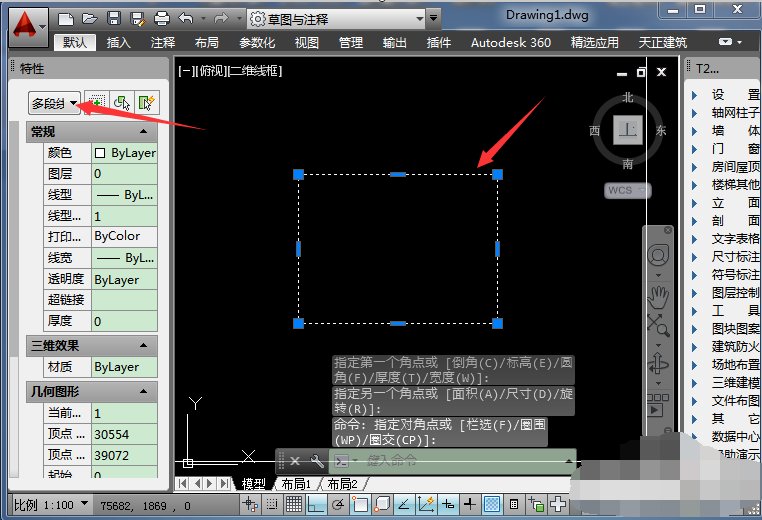Save the current drawing
Screen dimensions: 762x520
[114, 19]
